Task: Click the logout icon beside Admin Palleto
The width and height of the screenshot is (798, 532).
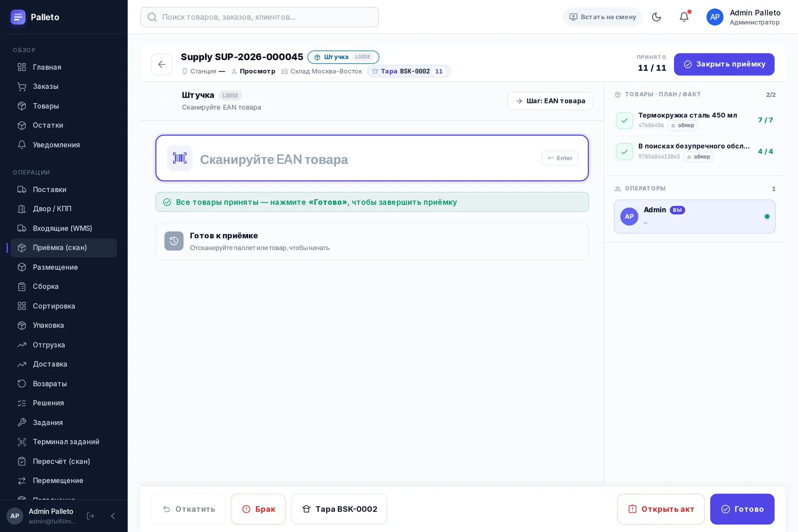Action: tap(90, 516)
